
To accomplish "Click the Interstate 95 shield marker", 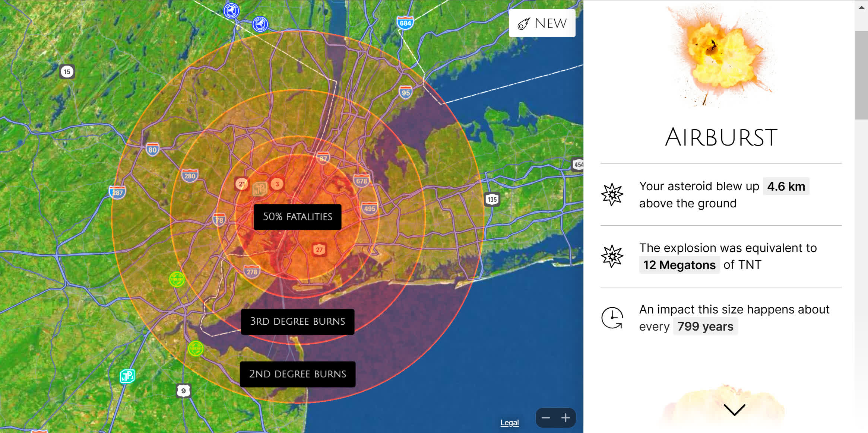I will click(406, 92).
